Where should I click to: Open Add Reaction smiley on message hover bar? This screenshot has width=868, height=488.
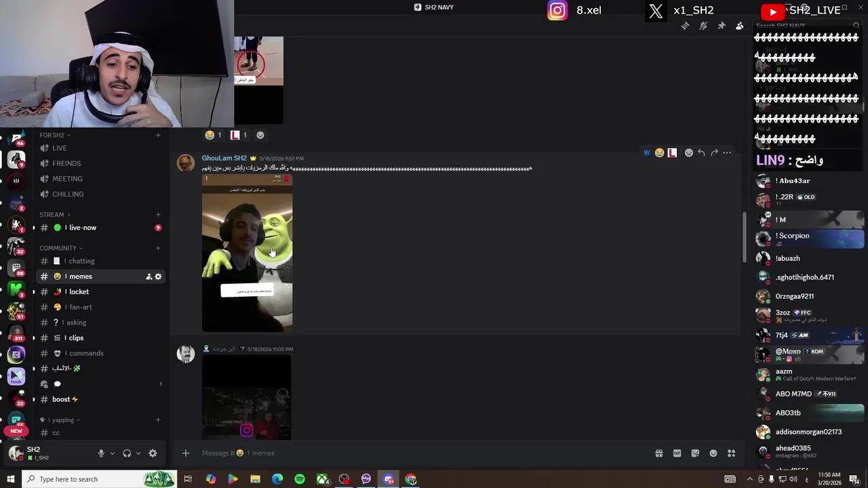[689, 152]
